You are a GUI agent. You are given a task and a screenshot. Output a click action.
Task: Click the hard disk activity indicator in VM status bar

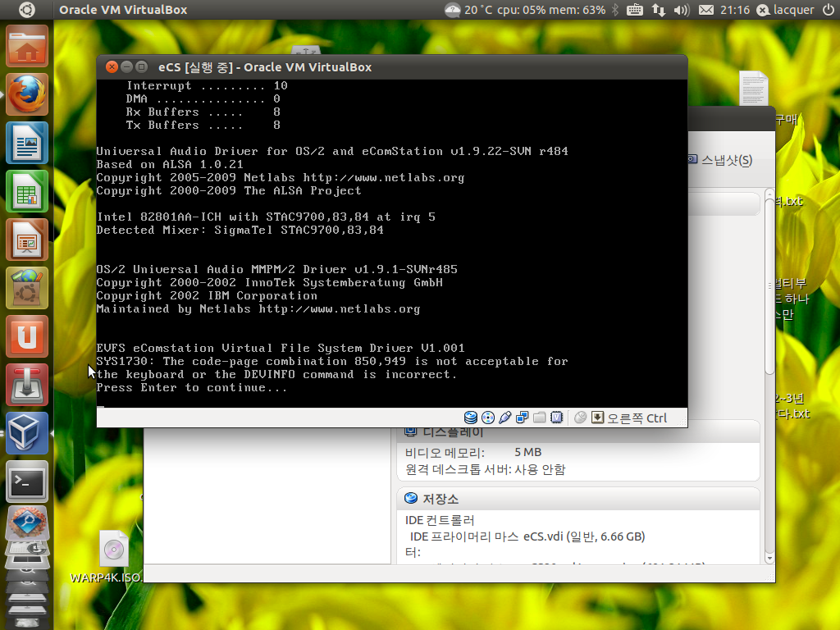[470, 418]
